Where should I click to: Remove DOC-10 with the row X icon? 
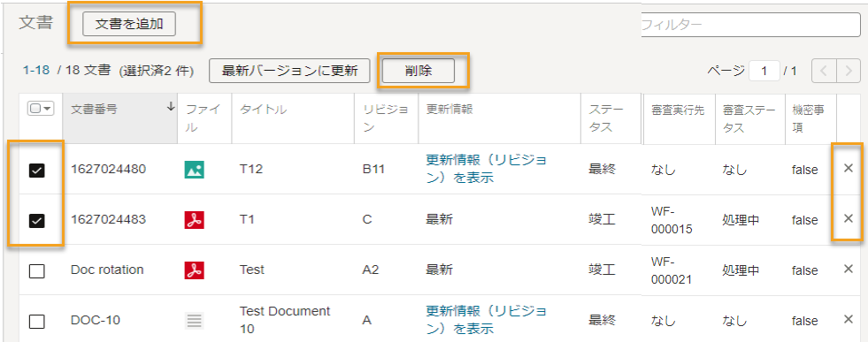(x=848, y=319)
